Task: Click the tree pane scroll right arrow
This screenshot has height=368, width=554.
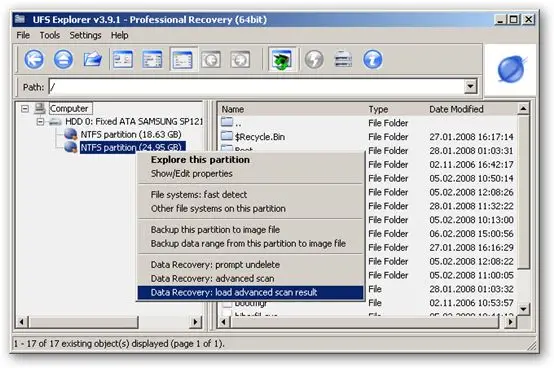Action: point(195,322)
